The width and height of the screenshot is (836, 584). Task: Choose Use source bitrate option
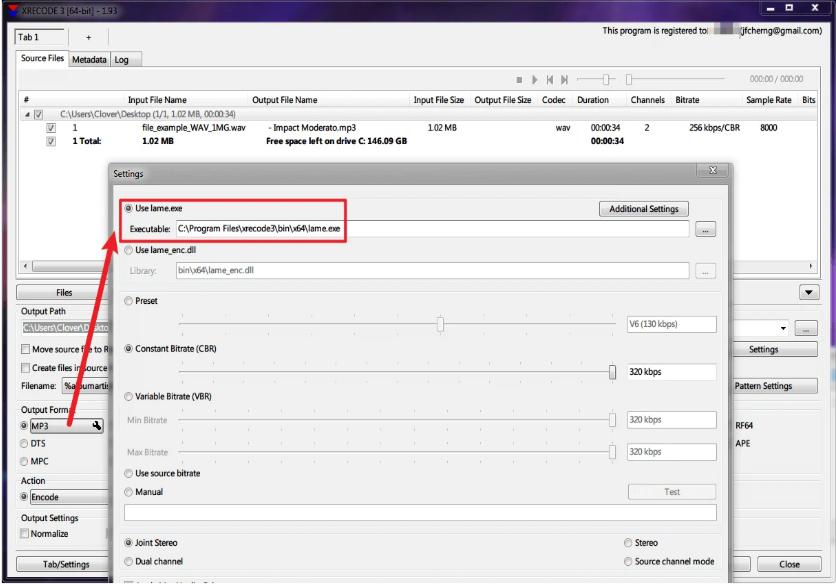pyautogui.click(x=128, y=474)
